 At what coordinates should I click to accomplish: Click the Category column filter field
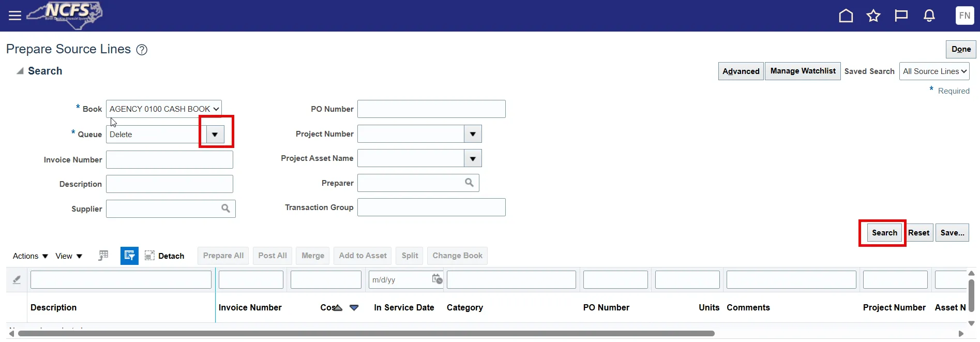click(x=511, y=279)
